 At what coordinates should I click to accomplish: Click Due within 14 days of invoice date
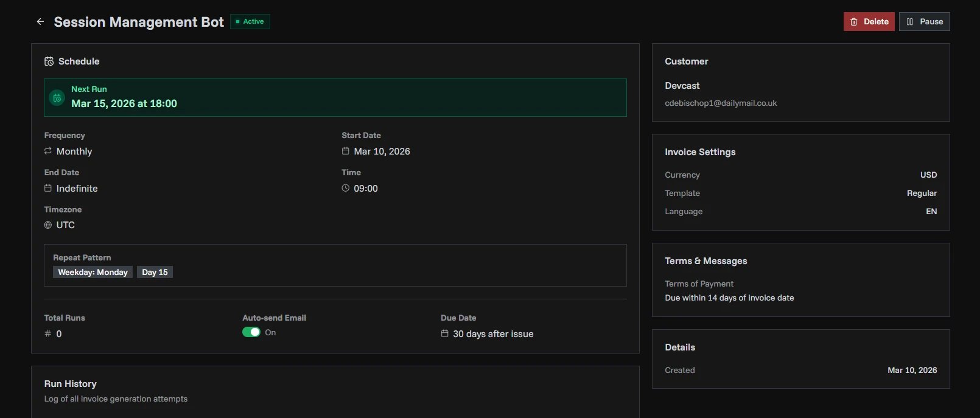pyautogui.click(x=729, y=298)
